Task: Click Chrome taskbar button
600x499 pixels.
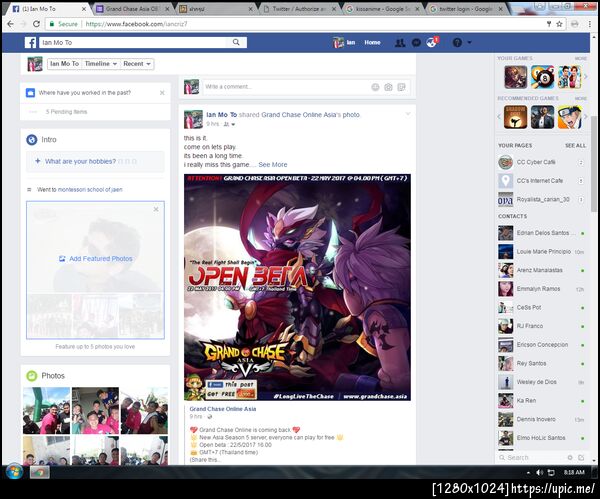Action: tap(39, 472)
